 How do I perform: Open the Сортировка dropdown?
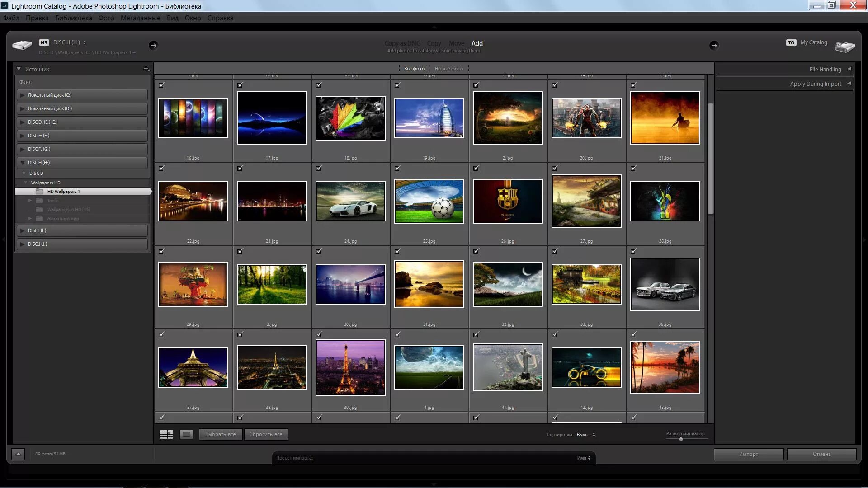[585, 435]
